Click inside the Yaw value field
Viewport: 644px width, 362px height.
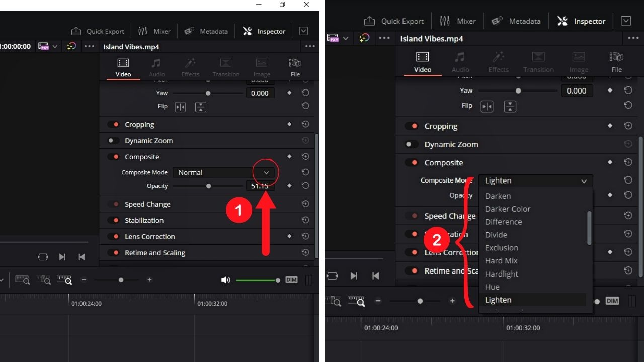click(260, 93)
